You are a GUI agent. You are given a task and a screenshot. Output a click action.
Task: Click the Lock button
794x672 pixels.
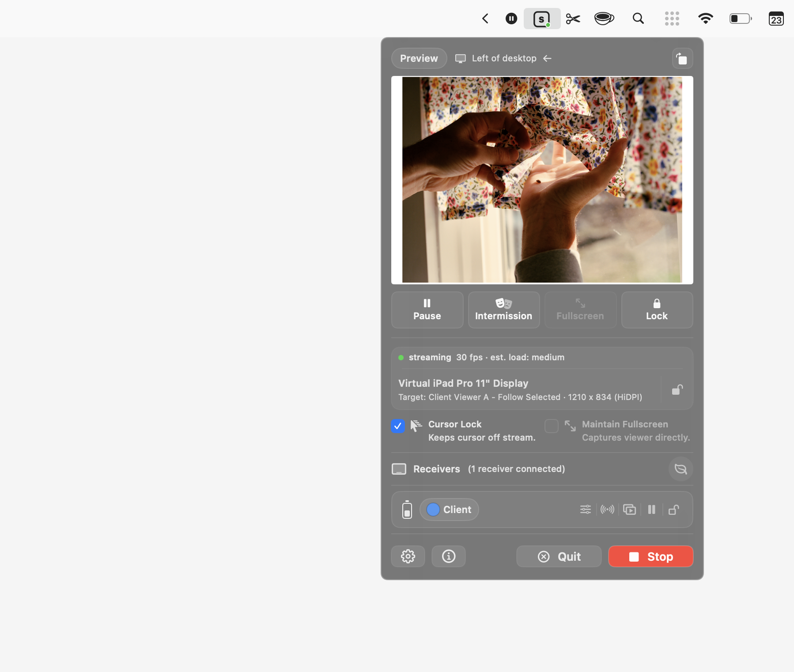[657, 310]
